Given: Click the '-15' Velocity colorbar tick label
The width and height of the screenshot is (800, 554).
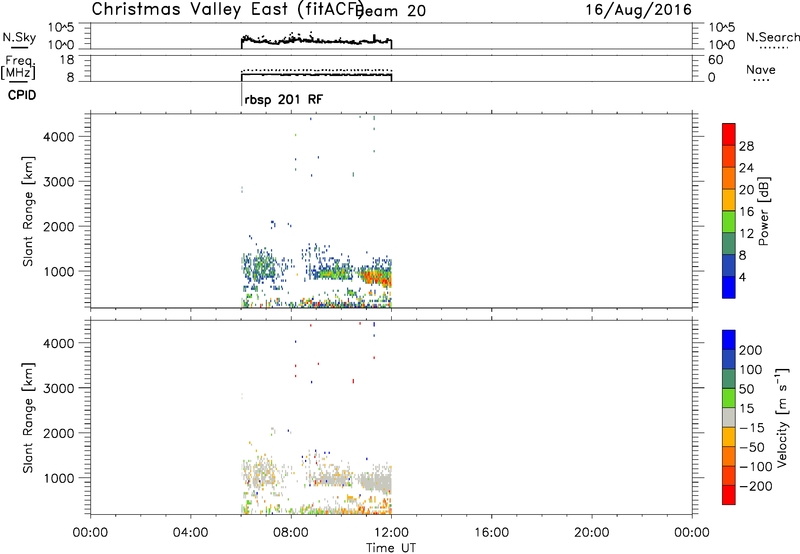Looking at the screenshot, I should (751, 427).
